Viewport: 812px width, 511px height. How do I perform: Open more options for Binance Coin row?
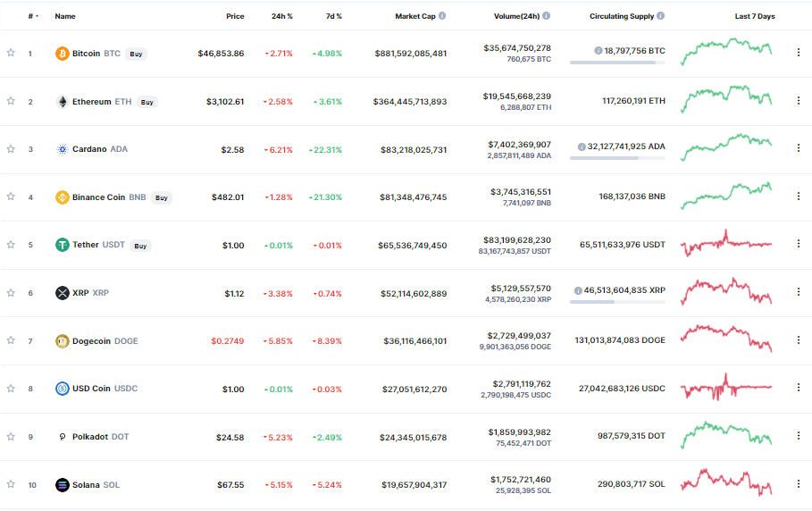pos(799,197)
